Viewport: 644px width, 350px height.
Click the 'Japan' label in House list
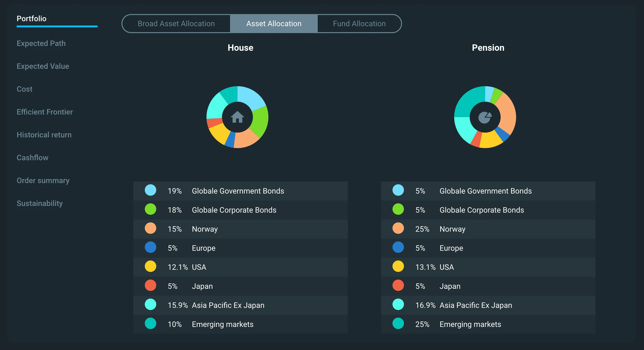[202, 286]
